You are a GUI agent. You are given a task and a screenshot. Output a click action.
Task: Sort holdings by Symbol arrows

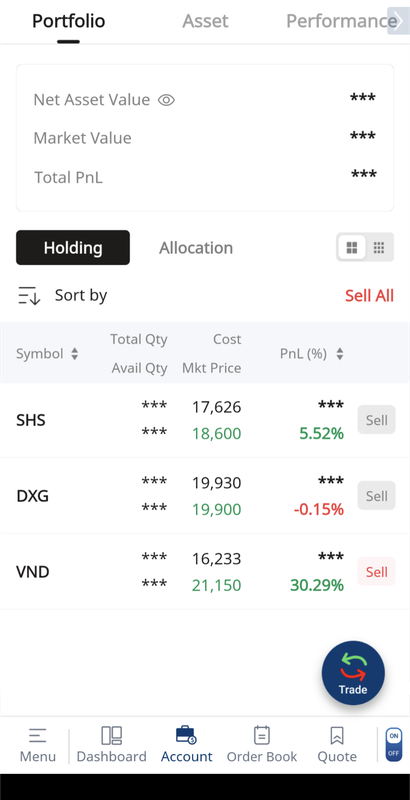(x=74, y=354)
